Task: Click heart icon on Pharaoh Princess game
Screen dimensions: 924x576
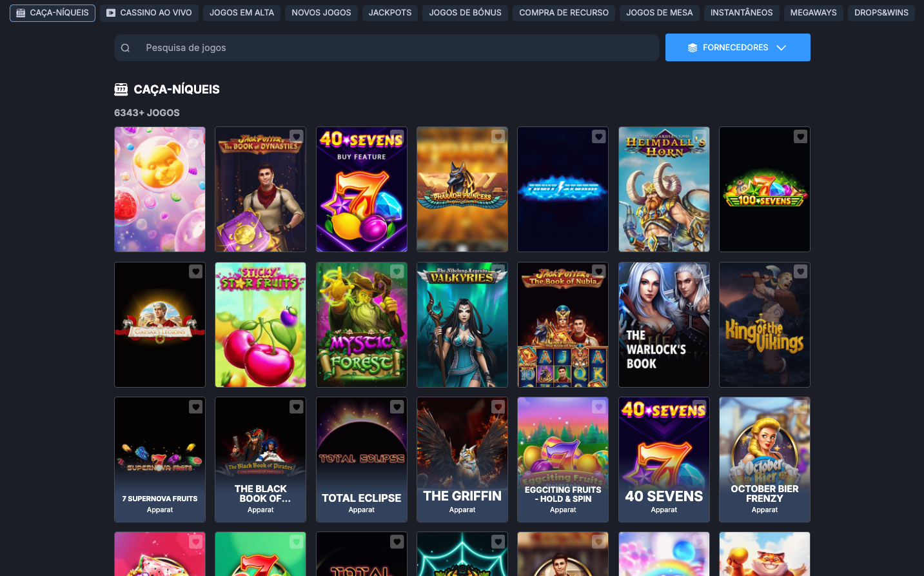Action: point(498,137)
